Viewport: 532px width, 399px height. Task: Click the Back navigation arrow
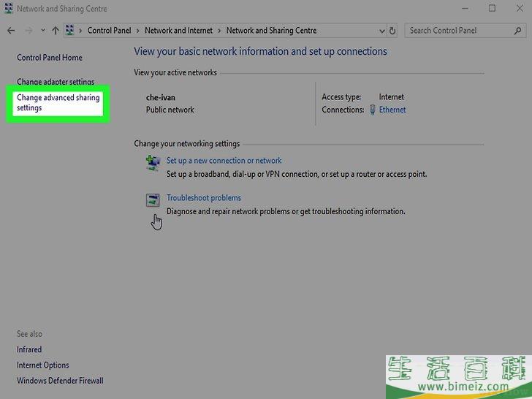(11, 31)
